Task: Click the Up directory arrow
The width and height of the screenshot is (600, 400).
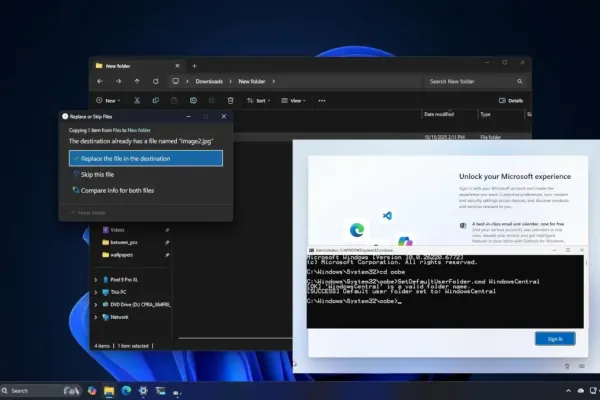Action: point(137,81)
